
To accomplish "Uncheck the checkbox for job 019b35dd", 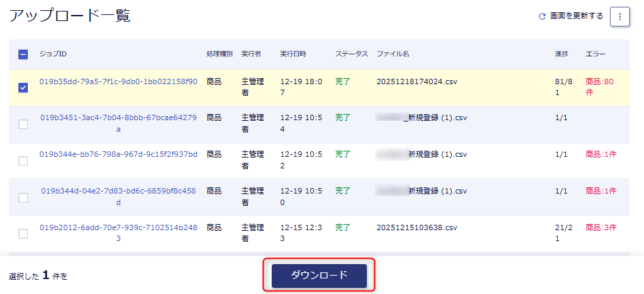I will coord(23,88).
